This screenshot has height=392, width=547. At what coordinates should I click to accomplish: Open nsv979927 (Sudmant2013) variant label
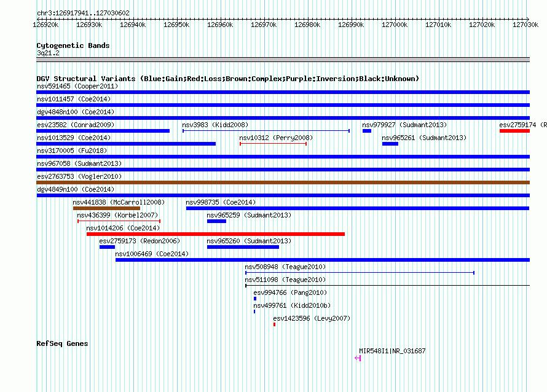[404, 125]
